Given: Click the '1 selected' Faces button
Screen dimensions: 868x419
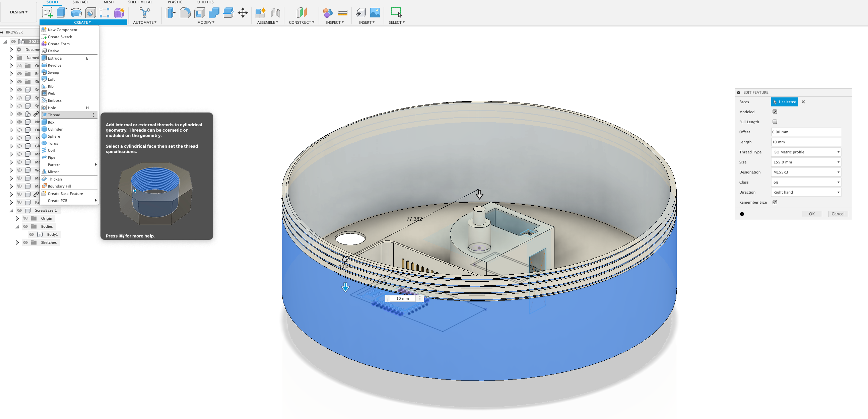Looking at the screenshot, I should point(785,102).
